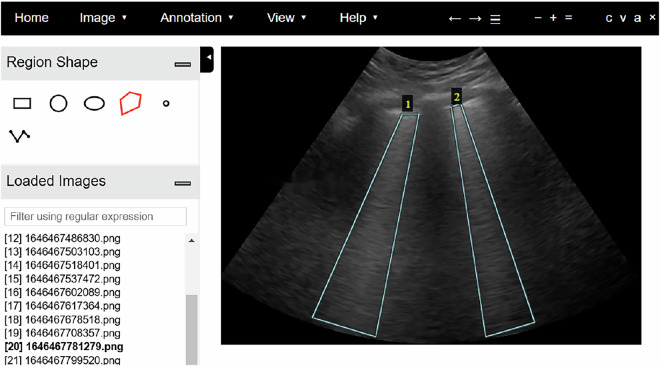Select the circle region shape tool
Screen dimensions: 660x366
tap(59, 103)
